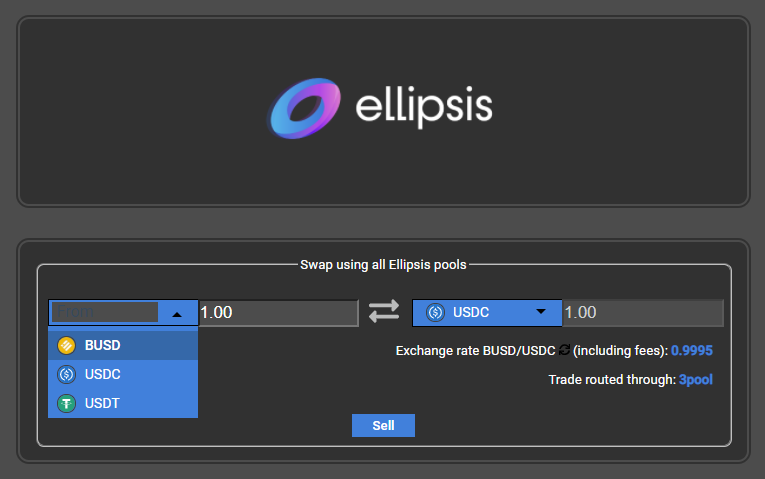Screen dimensions: 765x479
Task: Click the receive amount 1.00 field
Action: click(x=643, y=313)
